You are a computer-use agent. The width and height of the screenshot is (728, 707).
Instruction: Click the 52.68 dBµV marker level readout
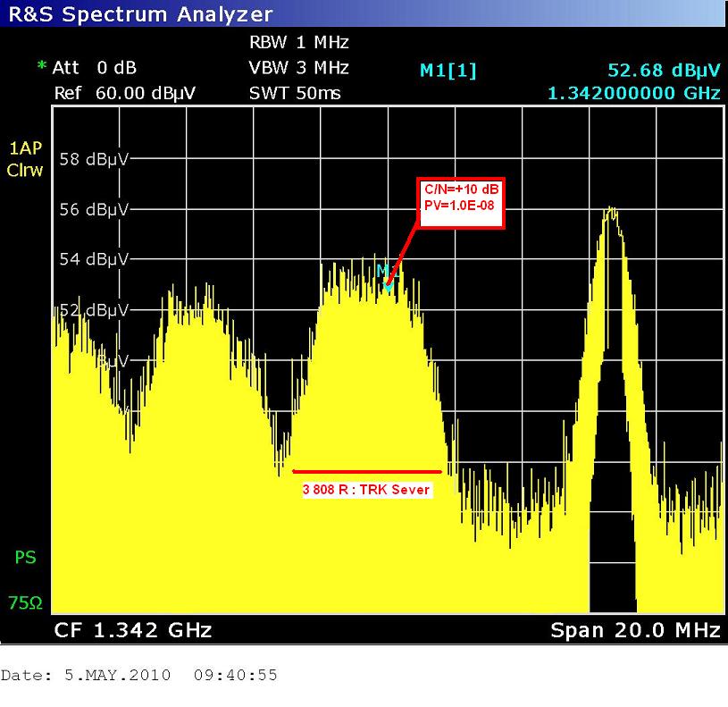(x=664, y=72)
